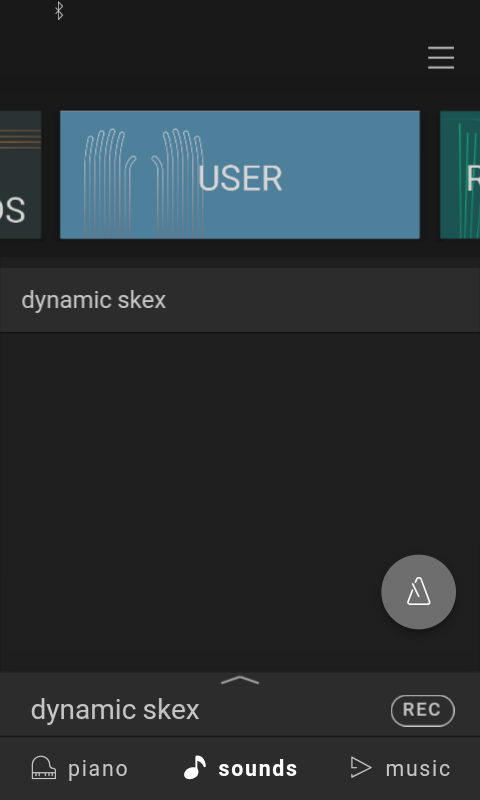Tap green lines graphic on right card
The image size is (480, 800).
(468, 181)
